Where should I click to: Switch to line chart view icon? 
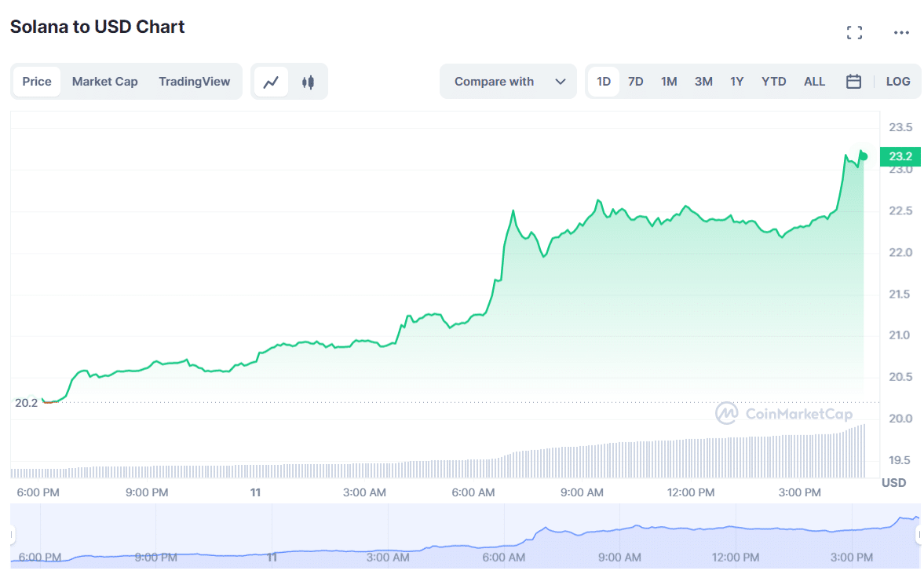click(x=271, y=82)
